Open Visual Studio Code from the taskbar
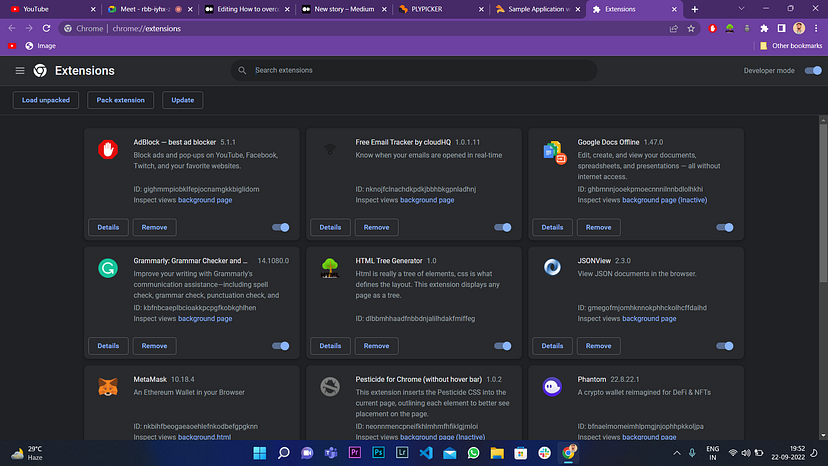828x466 pixels. point(426,453)
